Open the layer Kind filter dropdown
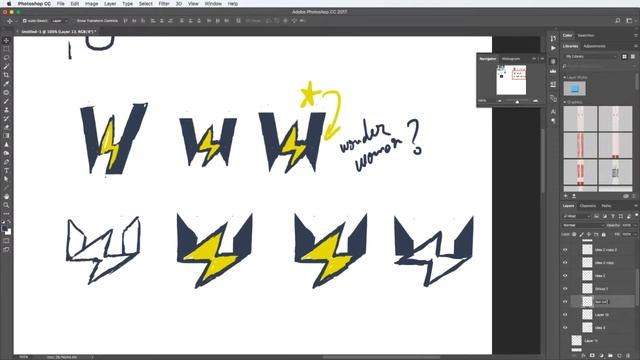The image size is (640, 360). [x=577, y=216]
